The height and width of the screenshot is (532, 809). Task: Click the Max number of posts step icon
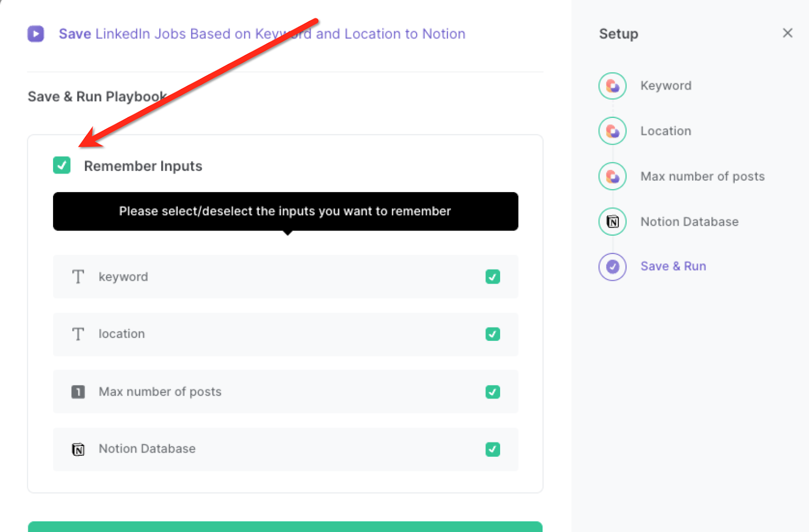[612, 176]
